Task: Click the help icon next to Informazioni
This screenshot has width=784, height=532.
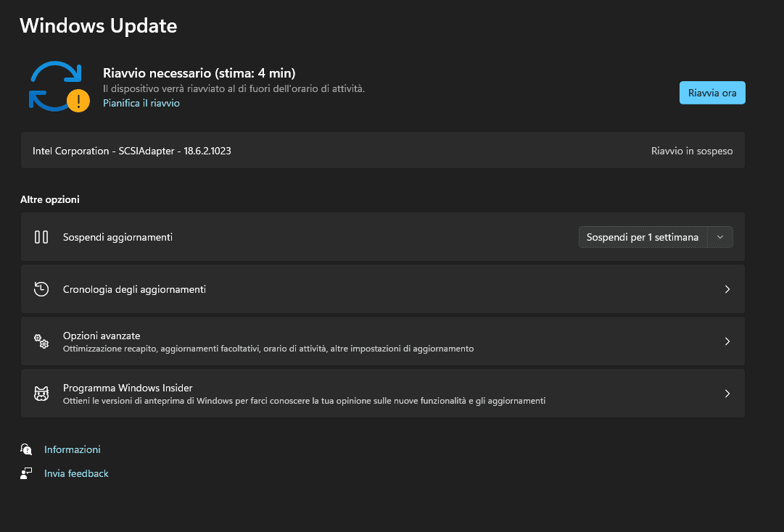Action: (27, 449)
